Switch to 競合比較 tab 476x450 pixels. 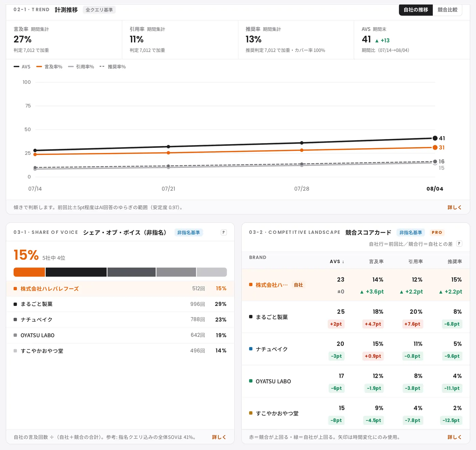[447, 10]
